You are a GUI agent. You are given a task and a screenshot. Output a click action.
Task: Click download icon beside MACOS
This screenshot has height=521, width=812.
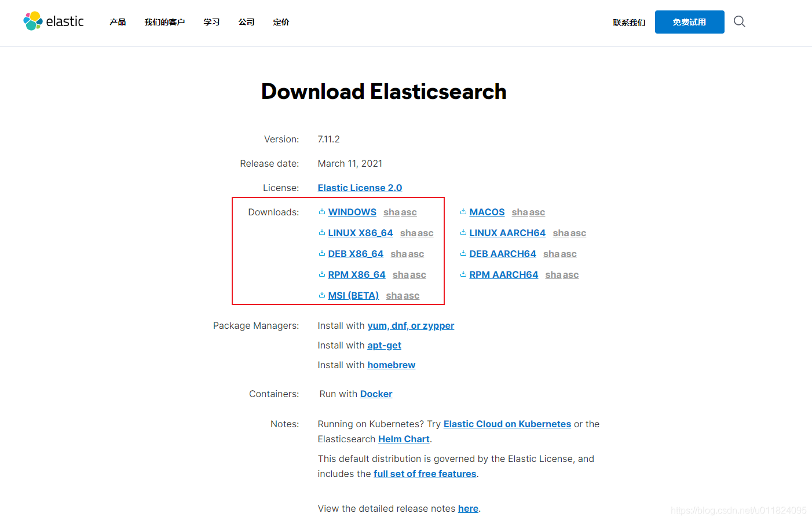coord(463,212)
